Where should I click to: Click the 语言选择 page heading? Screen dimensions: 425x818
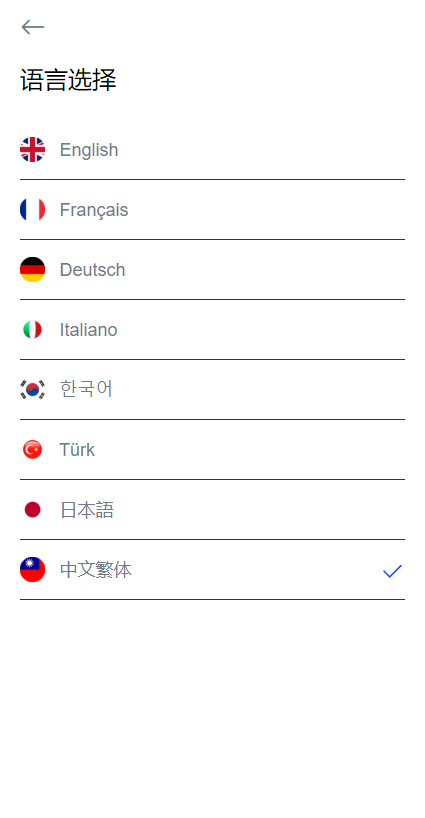tap(68, 80)
